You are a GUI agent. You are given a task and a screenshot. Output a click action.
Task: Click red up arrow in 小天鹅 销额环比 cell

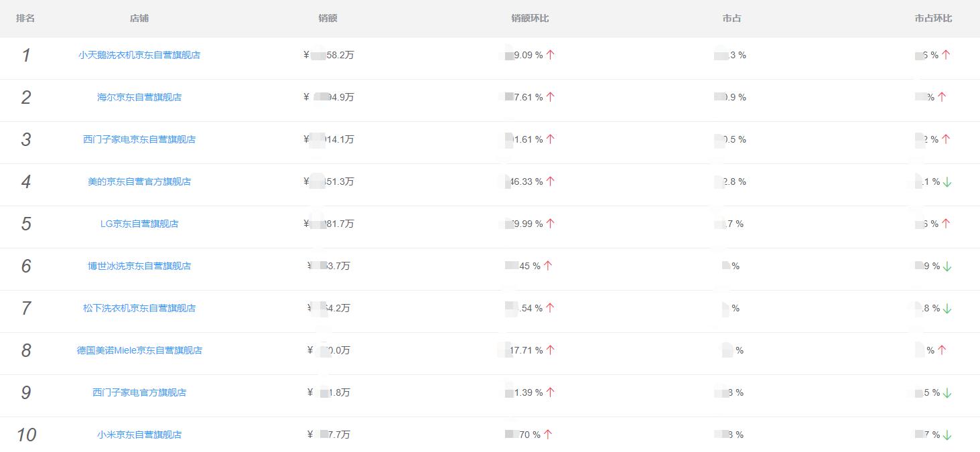click(x=551, y=55)
